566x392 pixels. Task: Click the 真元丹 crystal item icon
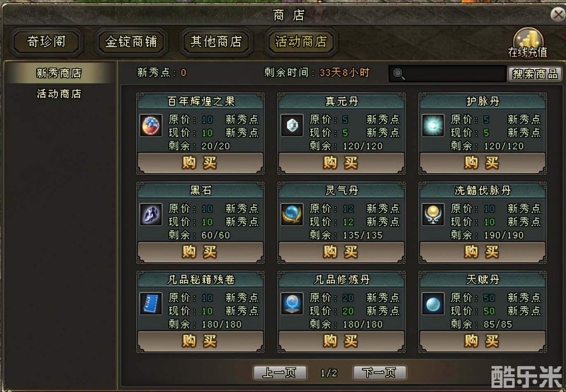click(x=292, y=125)
